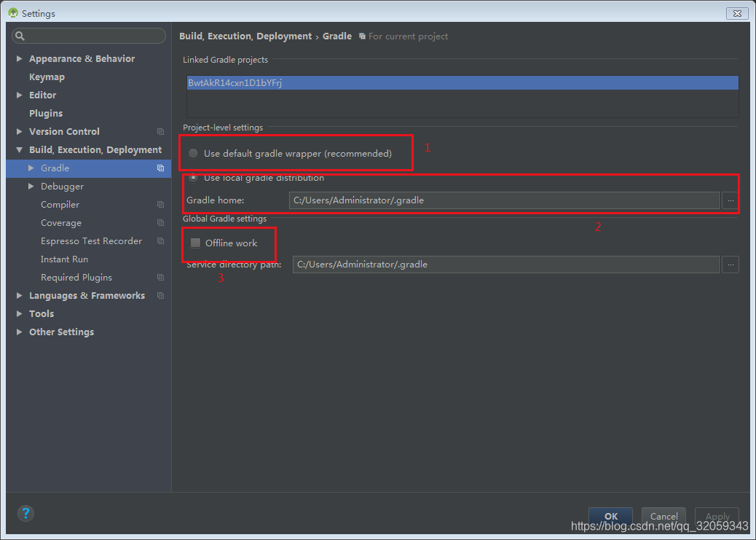Select the Debugger settings item
This screenshot has height=540, width=756.
point(62,187)
